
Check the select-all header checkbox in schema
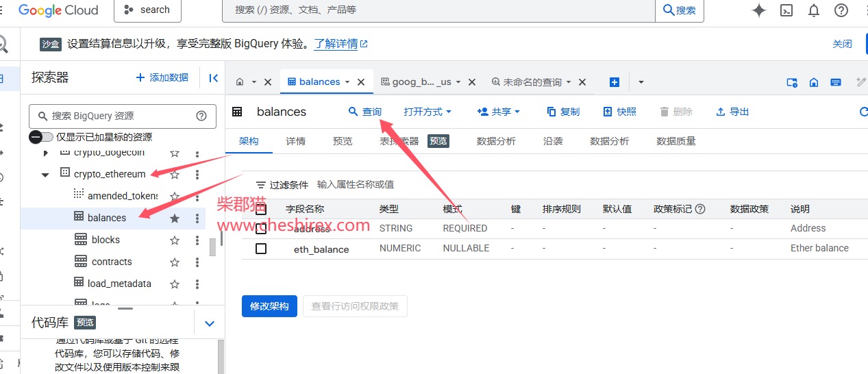[x=261, y=209]
